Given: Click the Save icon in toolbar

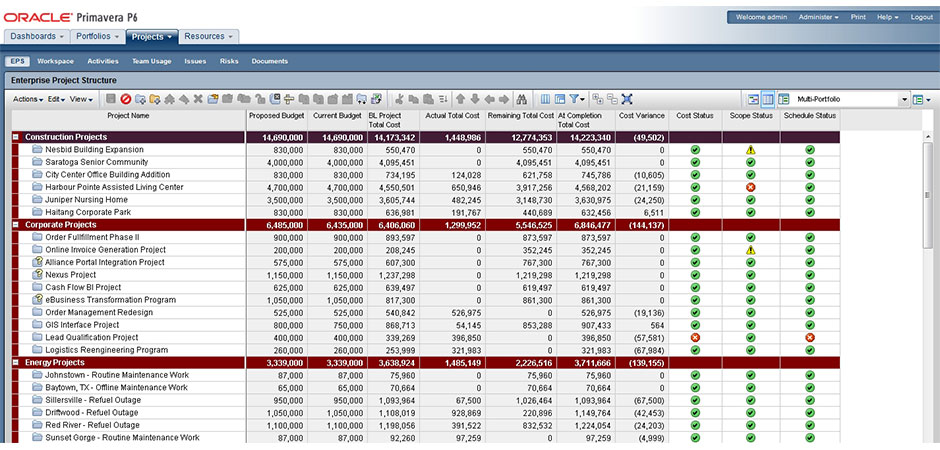Looking at the screenshot, I should click(111, 99).
